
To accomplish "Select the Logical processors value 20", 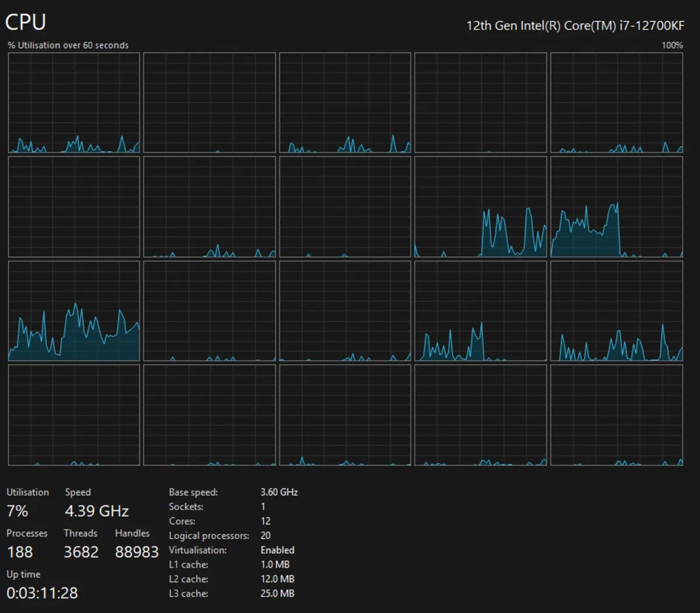I will [x=265, y=535].
